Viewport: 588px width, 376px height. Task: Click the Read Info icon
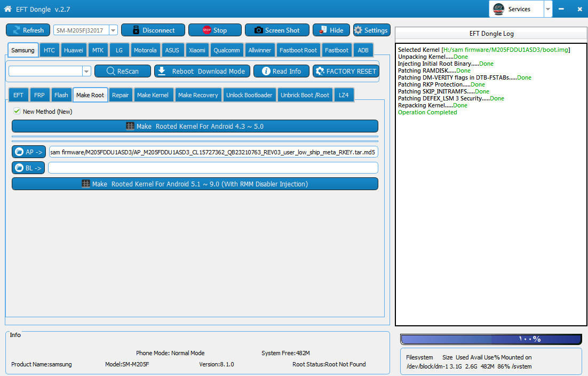[x=266, y=71]
